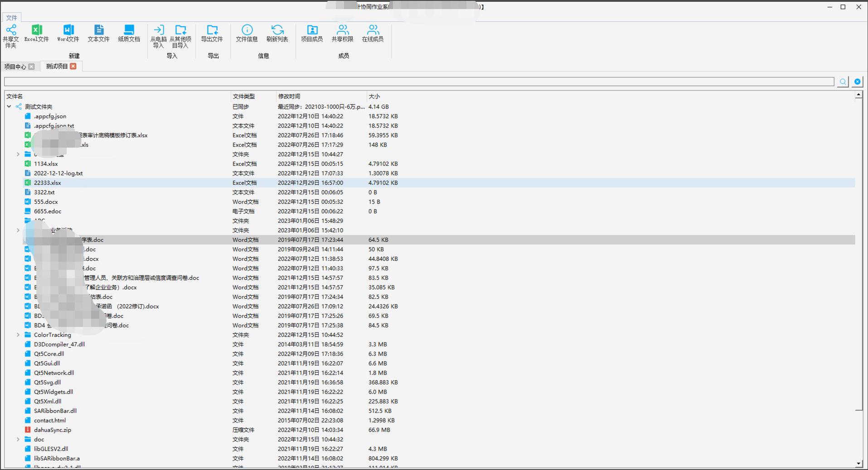Select the ColorTracking folder row
Viewport: 868px width, 470px height.
(x=53, y=335)
